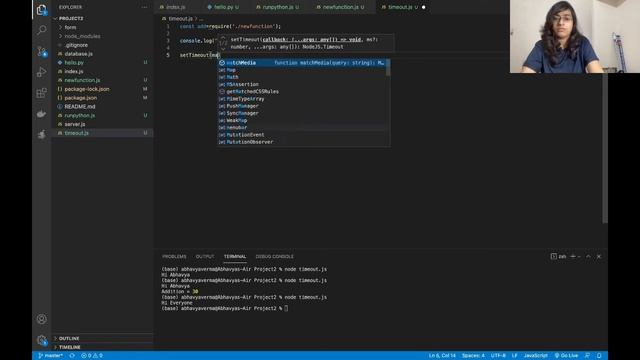Open the Manage gear icon

pyautogui.click(x=42, y=340)
